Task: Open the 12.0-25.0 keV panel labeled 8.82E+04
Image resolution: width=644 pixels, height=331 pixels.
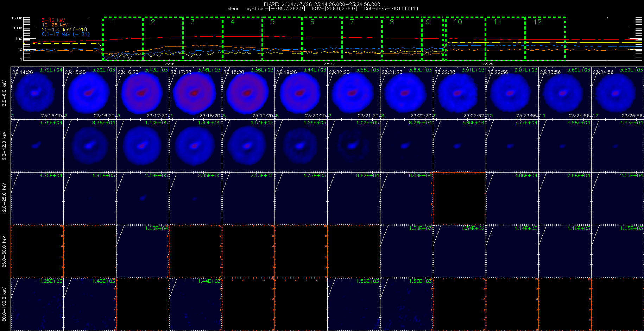Action: point(354,199)
